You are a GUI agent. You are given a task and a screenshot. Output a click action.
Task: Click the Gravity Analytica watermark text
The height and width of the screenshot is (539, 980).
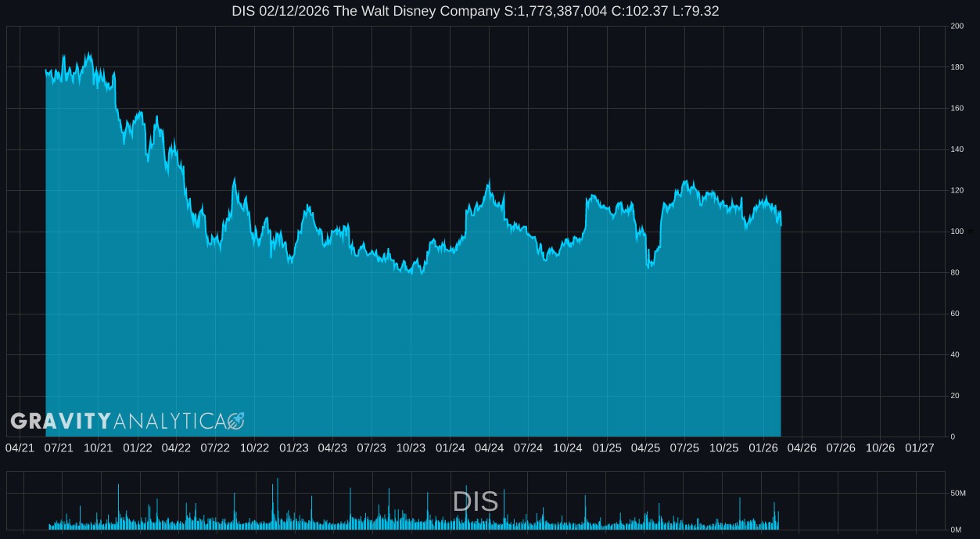117,422
